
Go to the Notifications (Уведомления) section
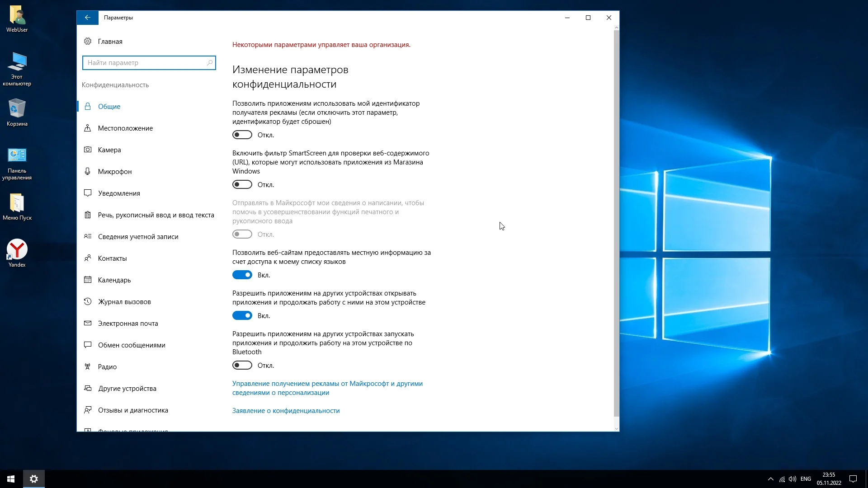[119, 193]
